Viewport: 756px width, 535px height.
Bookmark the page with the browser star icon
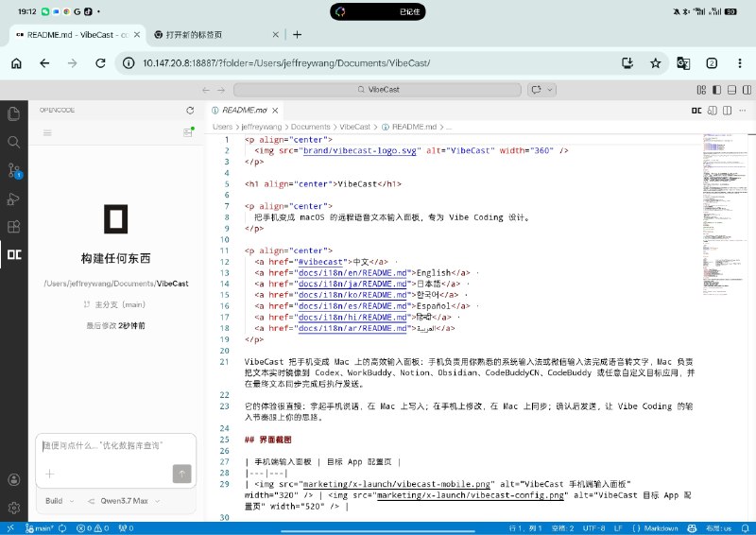[x=655, y=63]
